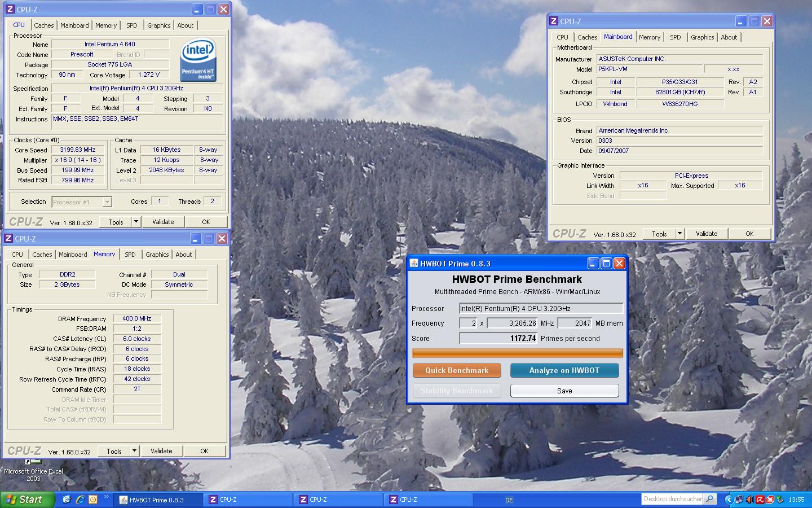Click Intel Pentium 4 640 name field
This screenshot has height=508, width=812.
pos(110,44)
